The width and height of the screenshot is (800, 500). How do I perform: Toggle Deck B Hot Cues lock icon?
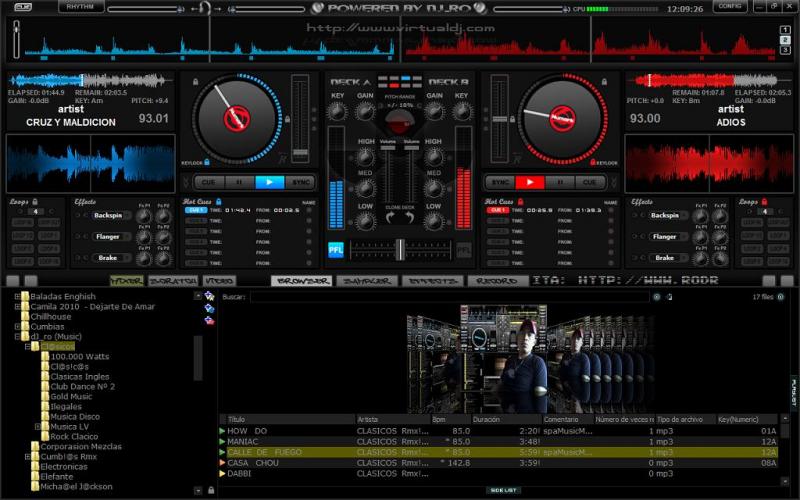tap(520, 202)
